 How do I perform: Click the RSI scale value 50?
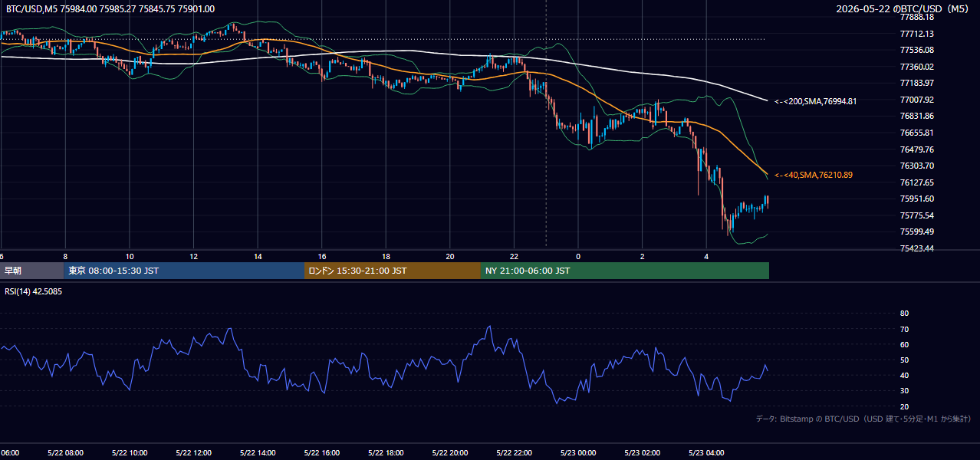click(x=905, y=360)
